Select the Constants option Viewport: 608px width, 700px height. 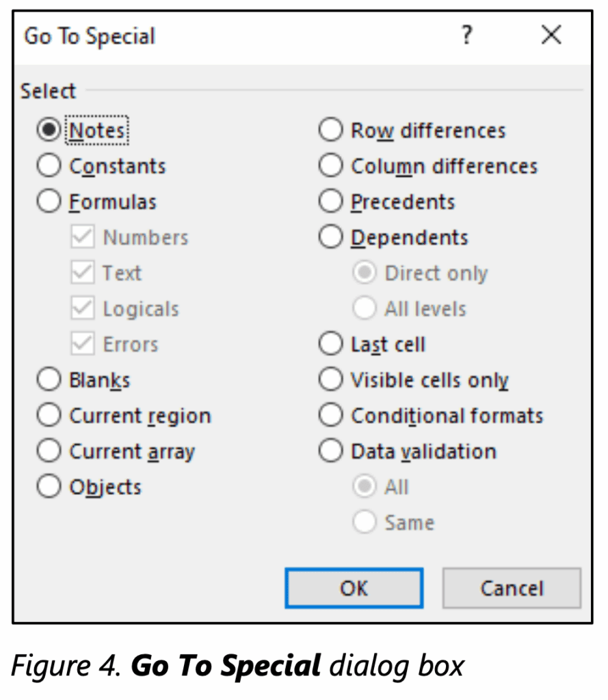click(x=49, y=165)
